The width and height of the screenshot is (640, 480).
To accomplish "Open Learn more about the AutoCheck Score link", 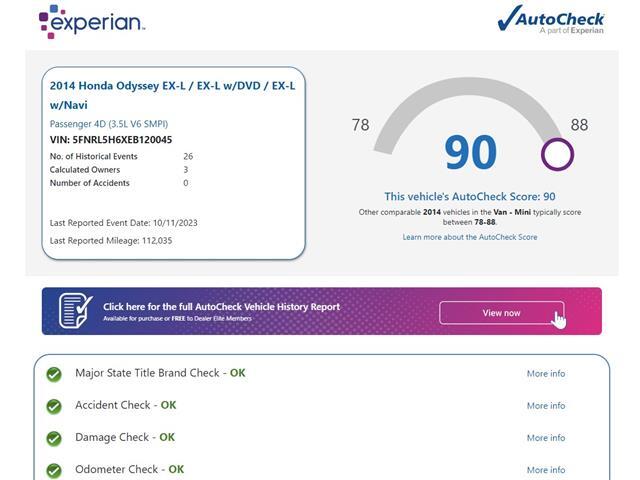I will pos(470,237).
